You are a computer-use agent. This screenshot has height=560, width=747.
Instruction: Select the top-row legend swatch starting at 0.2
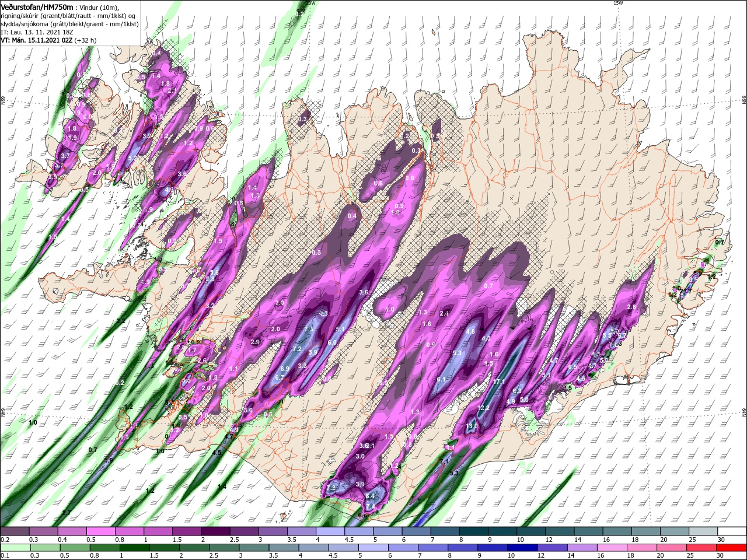pyautogui.click(x=15, y=531)
